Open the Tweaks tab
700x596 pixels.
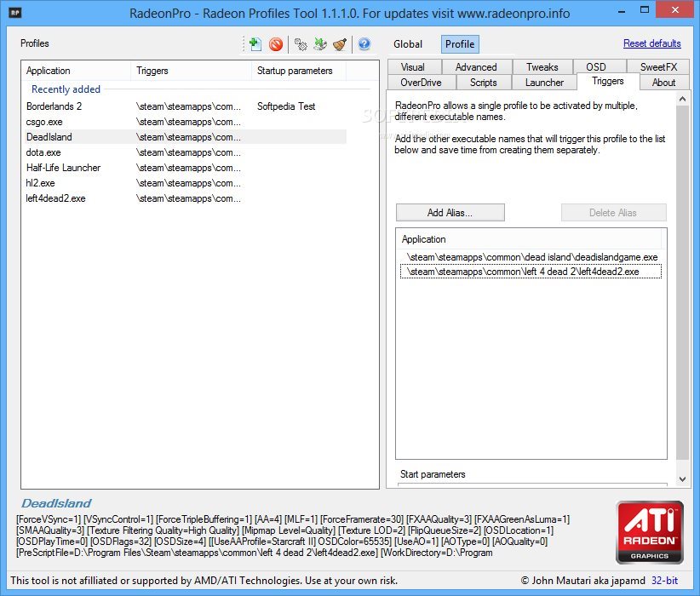pyautogui.click(x=542, y=67)
